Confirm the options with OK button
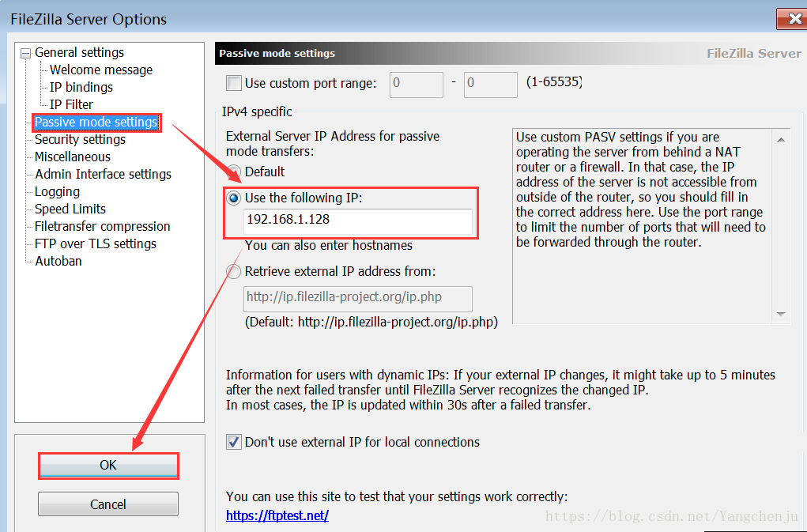 coord(108,466)
